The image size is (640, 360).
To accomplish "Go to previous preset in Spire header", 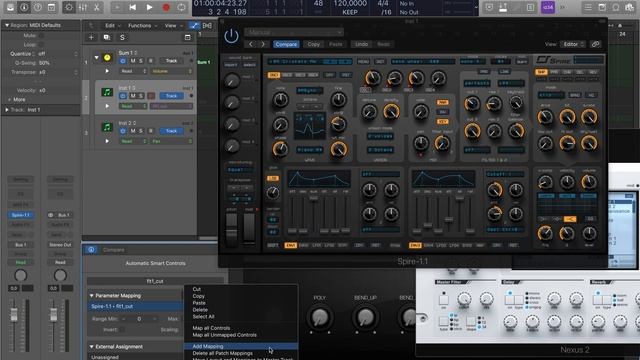I will tap(251, 44).
